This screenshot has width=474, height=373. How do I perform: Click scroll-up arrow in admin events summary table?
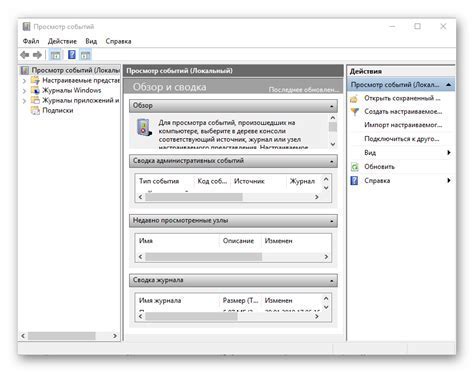click(x=326, y=179)
